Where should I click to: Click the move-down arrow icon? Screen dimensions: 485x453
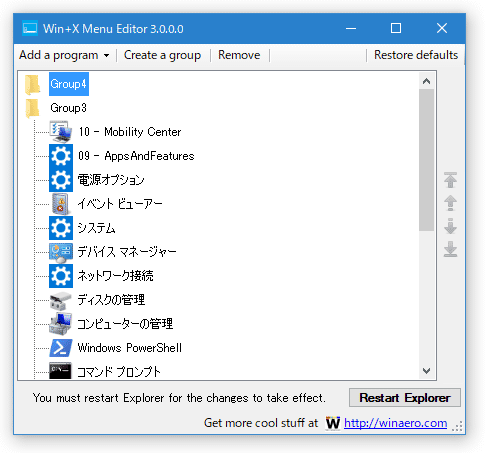pos(450,226)
